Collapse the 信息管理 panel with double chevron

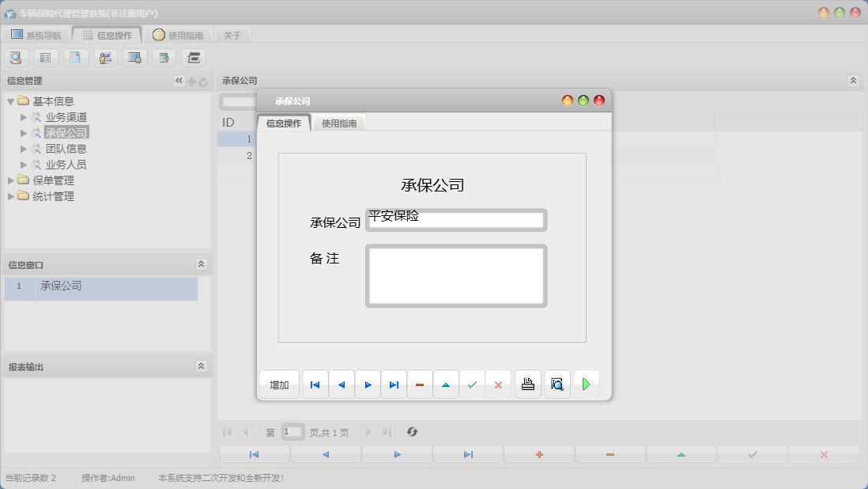179,80
